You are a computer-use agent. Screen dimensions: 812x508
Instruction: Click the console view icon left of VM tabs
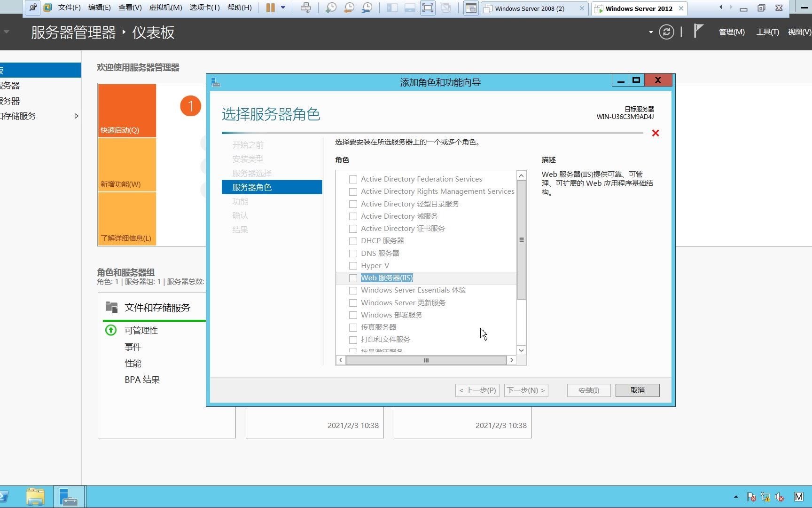(471, 8)
